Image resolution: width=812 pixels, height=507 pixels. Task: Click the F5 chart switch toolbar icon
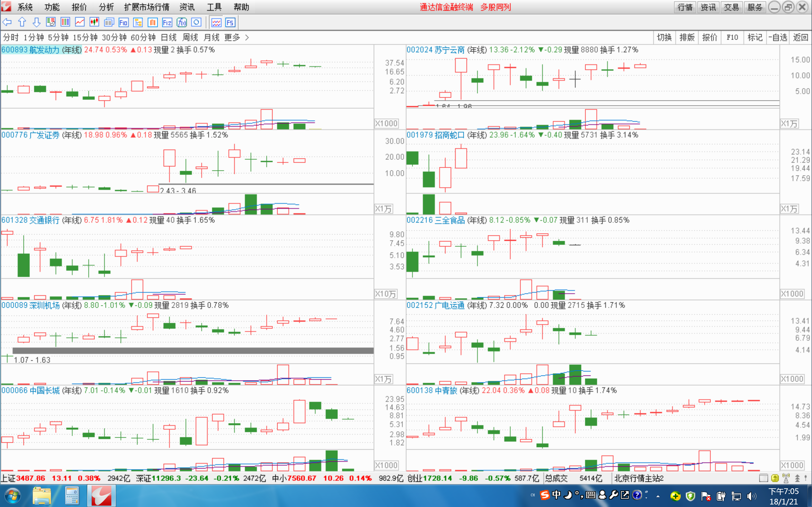pyautogui.click(x=230, y=22)
